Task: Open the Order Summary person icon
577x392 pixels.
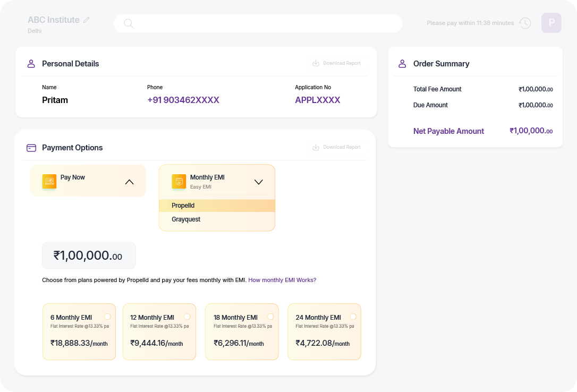Action: [402, 63]
